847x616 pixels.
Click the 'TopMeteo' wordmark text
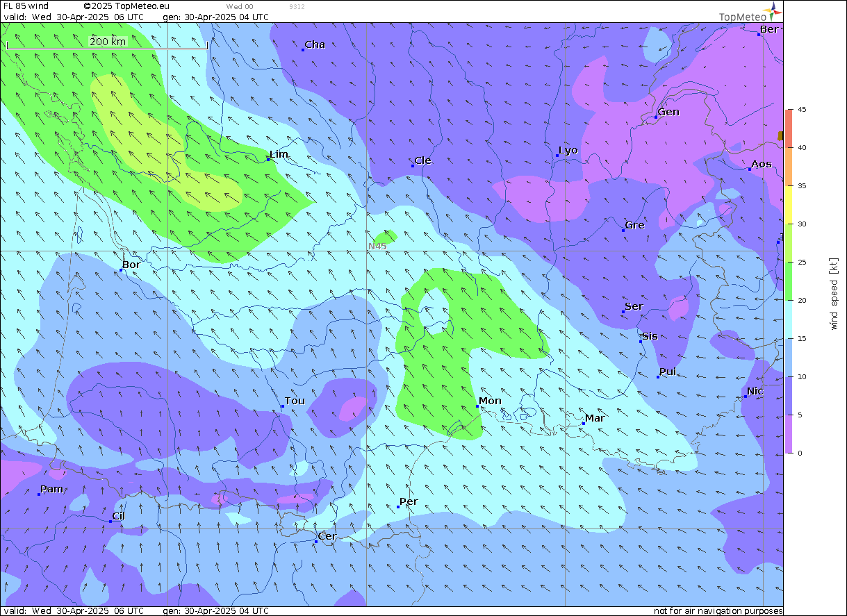click(743, 17)
